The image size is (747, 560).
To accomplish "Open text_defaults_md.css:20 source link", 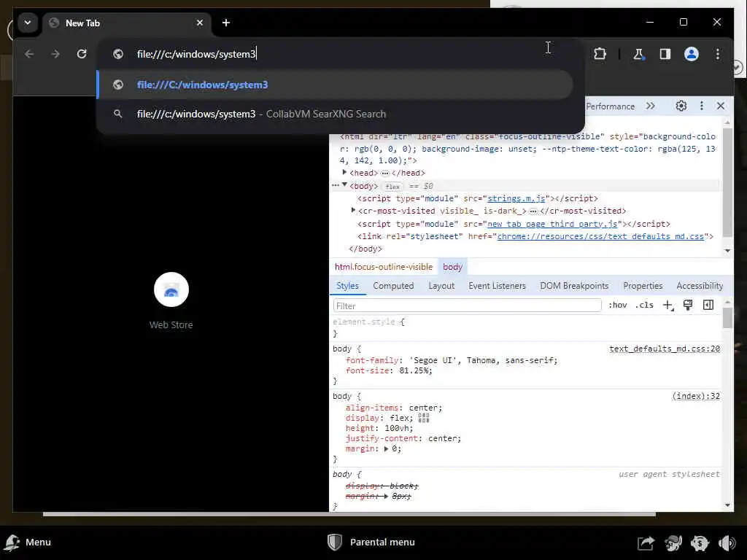I will (665, 349).
